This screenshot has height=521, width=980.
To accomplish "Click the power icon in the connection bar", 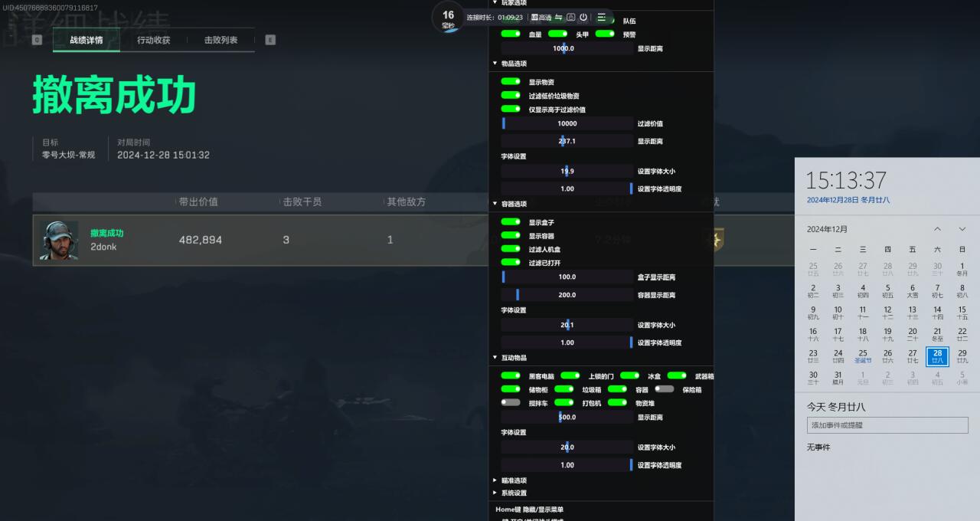I will pyautogui.click(x=583, y=17).
